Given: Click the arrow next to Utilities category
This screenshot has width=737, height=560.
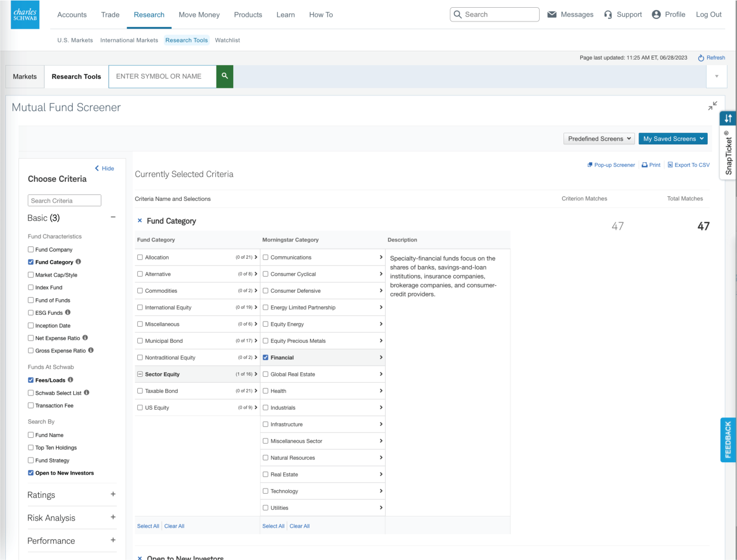Looking at the screenshot, I should click(381, 508).
